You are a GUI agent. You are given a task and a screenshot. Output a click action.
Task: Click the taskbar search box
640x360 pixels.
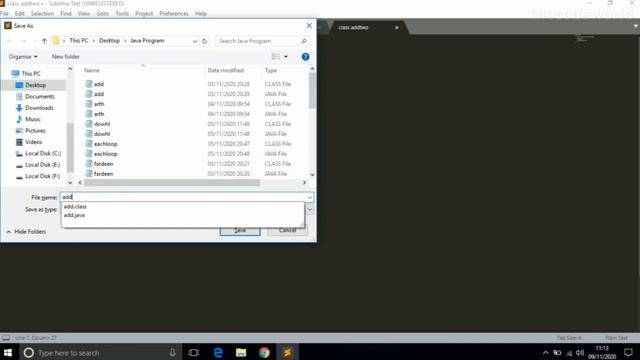tap(100, 352)
